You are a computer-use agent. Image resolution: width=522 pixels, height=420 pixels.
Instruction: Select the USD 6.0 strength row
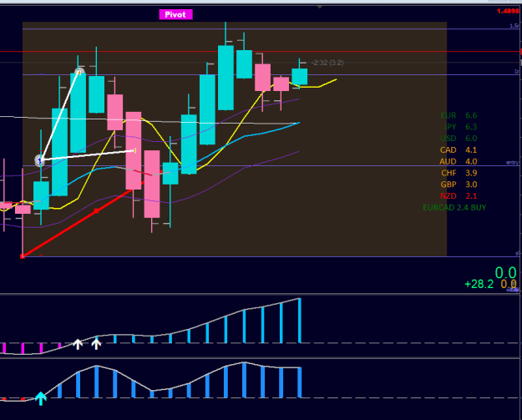coord(459,139)
